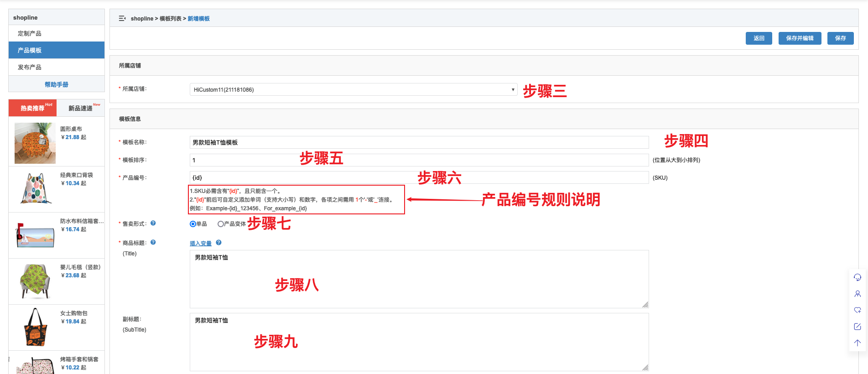The height and width of the screenshot is (374, 868).
Task: Open the 烤箱手套和锅套 product thumbnail
Action: tap(35, 364)
